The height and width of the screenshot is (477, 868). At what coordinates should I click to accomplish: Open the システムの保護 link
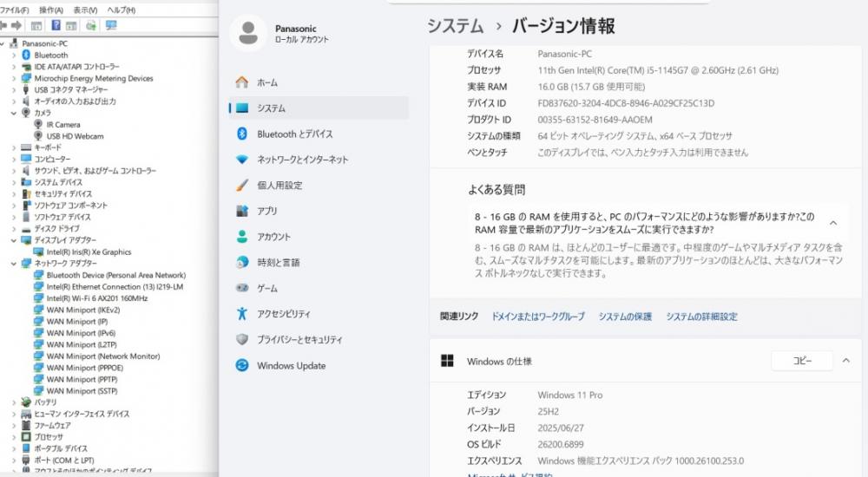click(625, 317)
